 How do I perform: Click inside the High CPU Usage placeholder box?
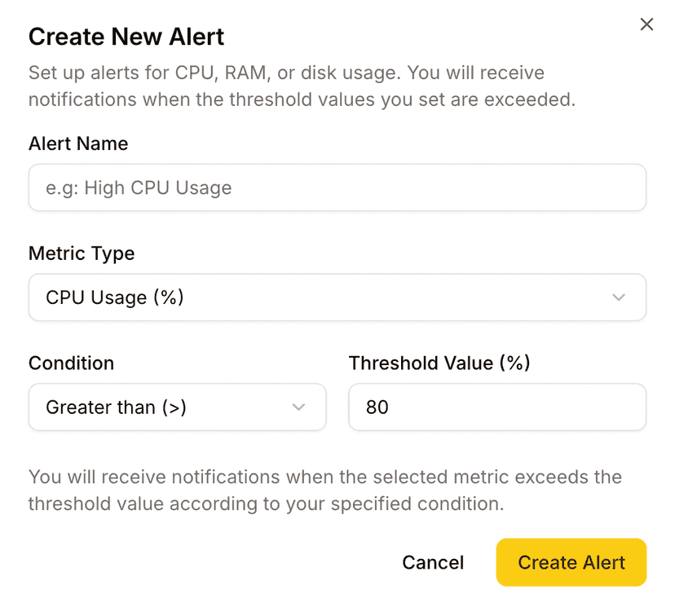(x=337, y=187)
